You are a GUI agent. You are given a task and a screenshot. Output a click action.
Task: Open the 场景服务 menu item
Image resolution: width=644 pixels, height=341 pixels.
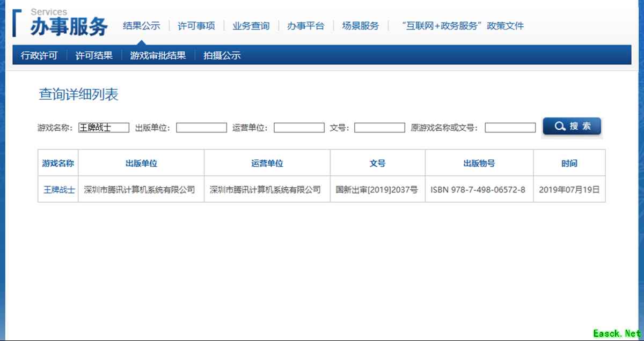pos(360,26)
